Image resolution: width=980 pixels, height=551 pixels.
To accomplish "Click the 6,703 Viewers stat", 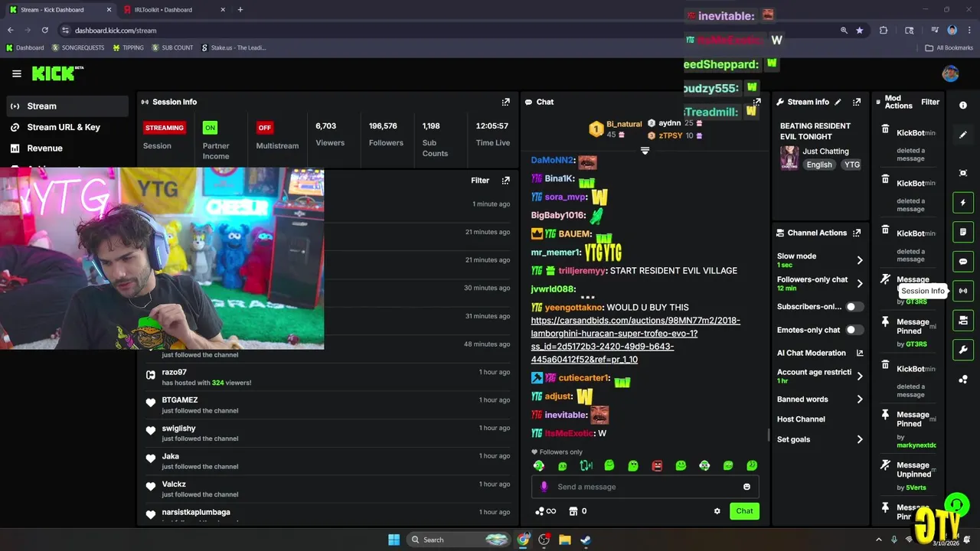I will [330, 134].
